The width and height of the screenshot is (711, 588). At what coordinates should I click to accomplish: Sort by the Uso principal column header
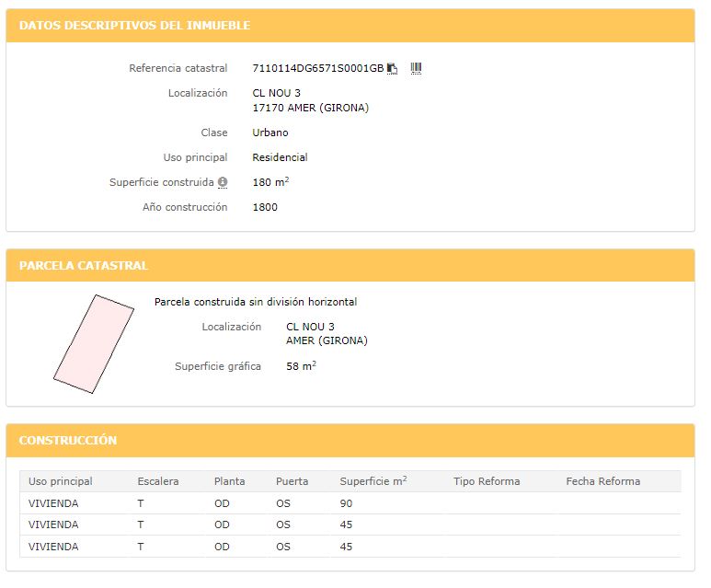tap(61, 481)
